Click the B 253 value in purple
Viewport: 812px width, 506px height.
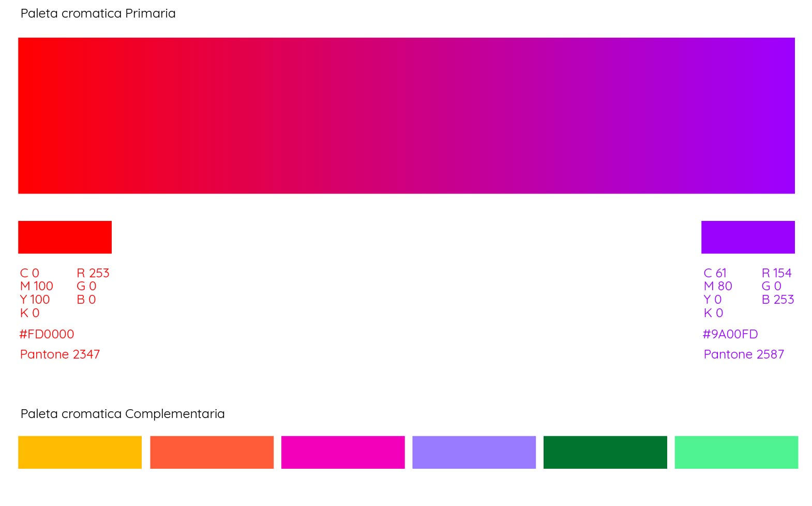pyautogui.click(x=777, y=300)
